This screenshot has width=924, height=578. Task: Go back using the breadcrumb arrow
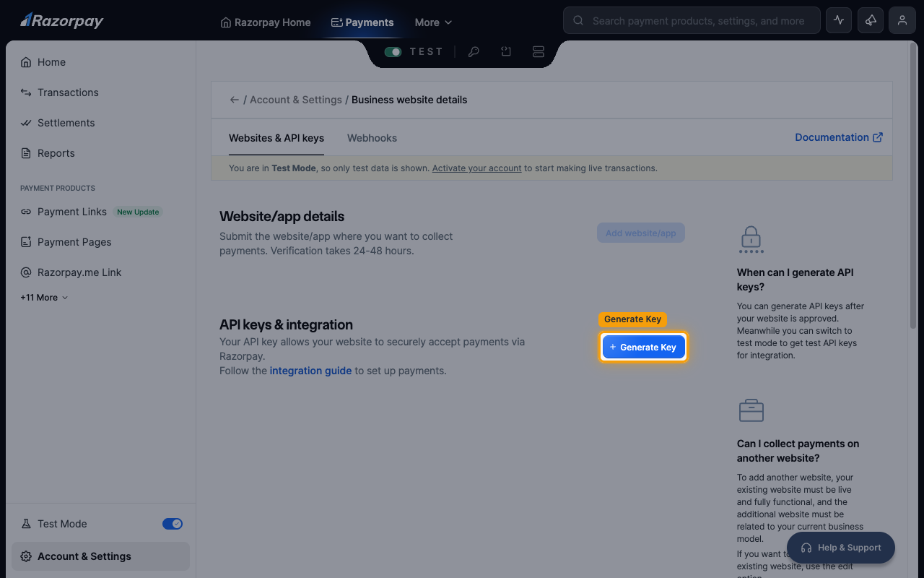click(x=234, y=100)
